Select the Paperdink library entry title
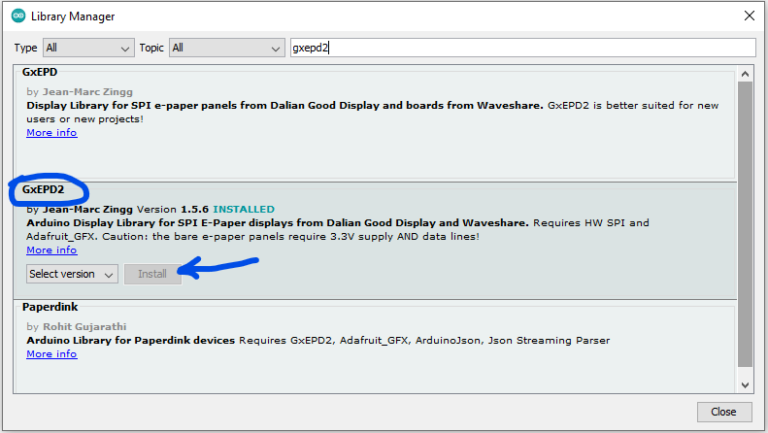Image resolution: width=768 pixels, height=433 pixels. (x=49, y=307)
